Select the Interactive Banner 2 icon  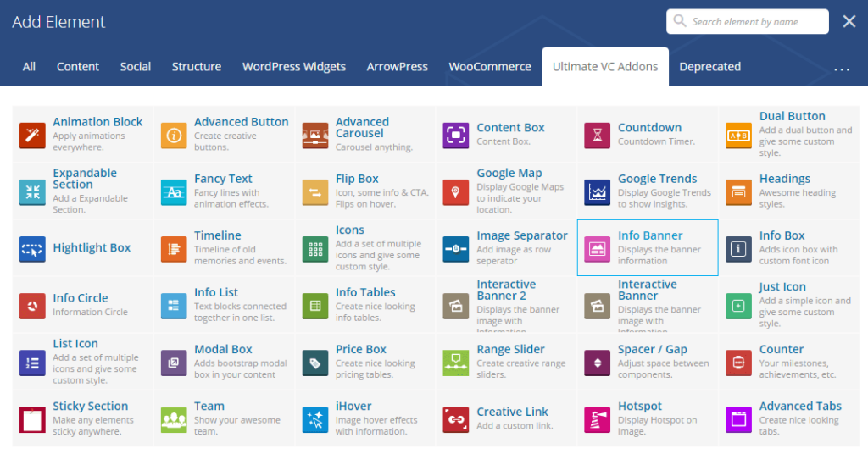[456, 306]
